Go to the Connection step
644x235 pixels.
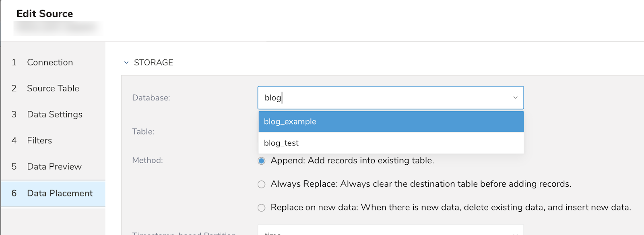tap(50, 62)
